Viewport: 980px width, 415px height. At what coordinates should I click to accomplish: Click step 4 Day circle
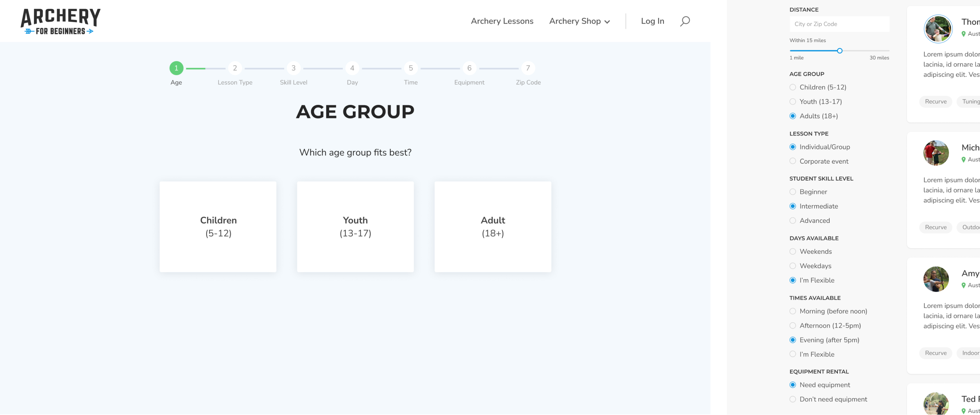pyautogui.click(x=352, y=68)
